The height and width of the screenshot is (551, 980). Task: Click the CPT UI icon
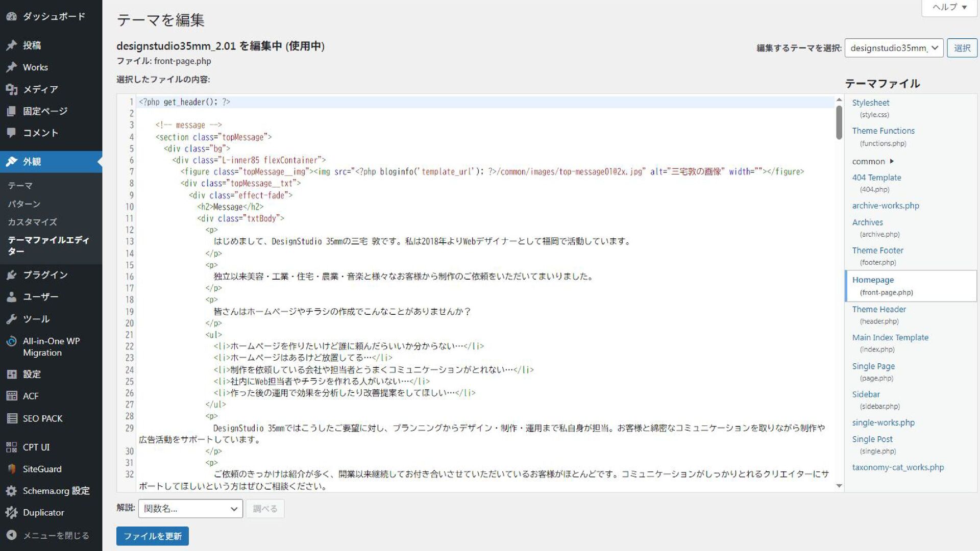11,447
